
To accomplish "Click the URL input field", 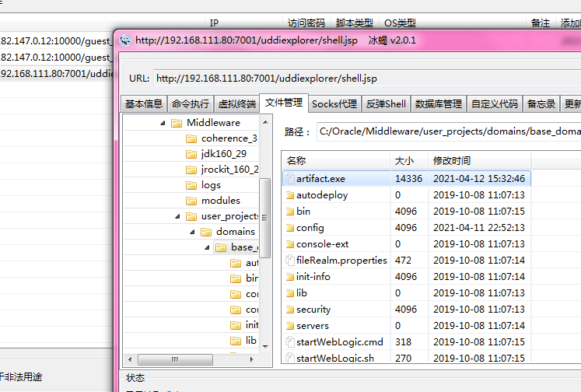I will (x=367, y=79).
